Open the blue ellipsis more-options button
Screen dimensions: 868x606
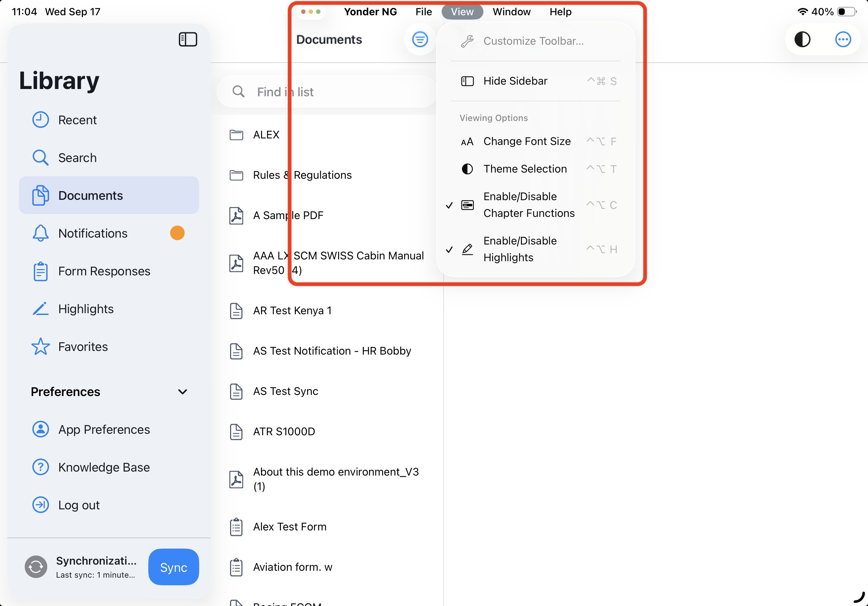coord(843,39)
